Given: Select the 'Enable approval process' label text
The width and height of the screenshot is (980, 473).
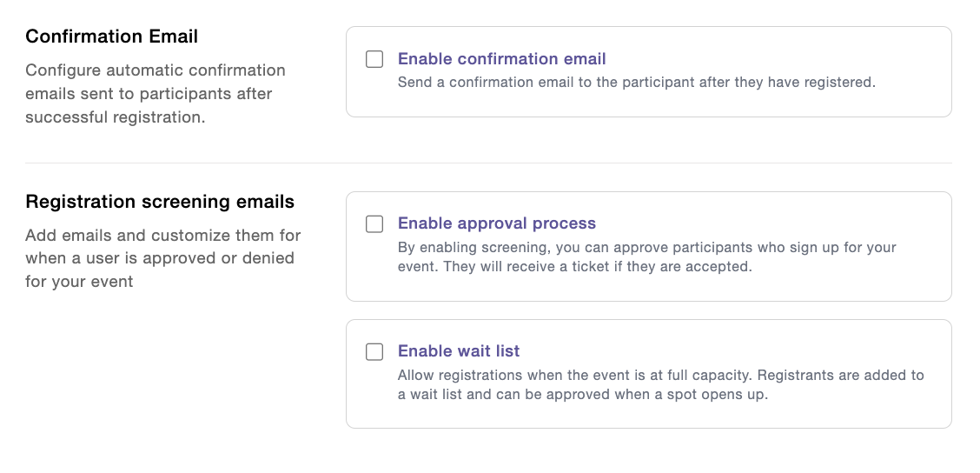Looking at the screenshot, I should click(x=497, y=223).
